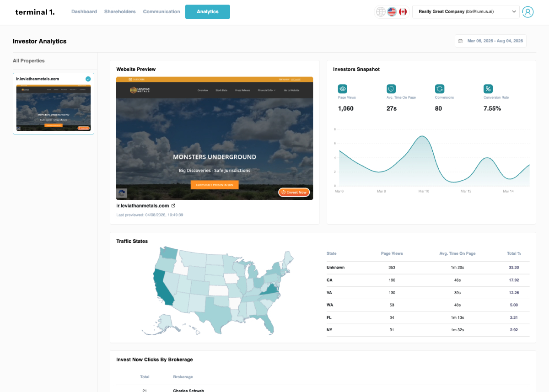Click the CA state row label
Viewport: 549px width, 392px height.
coord(329,280)
